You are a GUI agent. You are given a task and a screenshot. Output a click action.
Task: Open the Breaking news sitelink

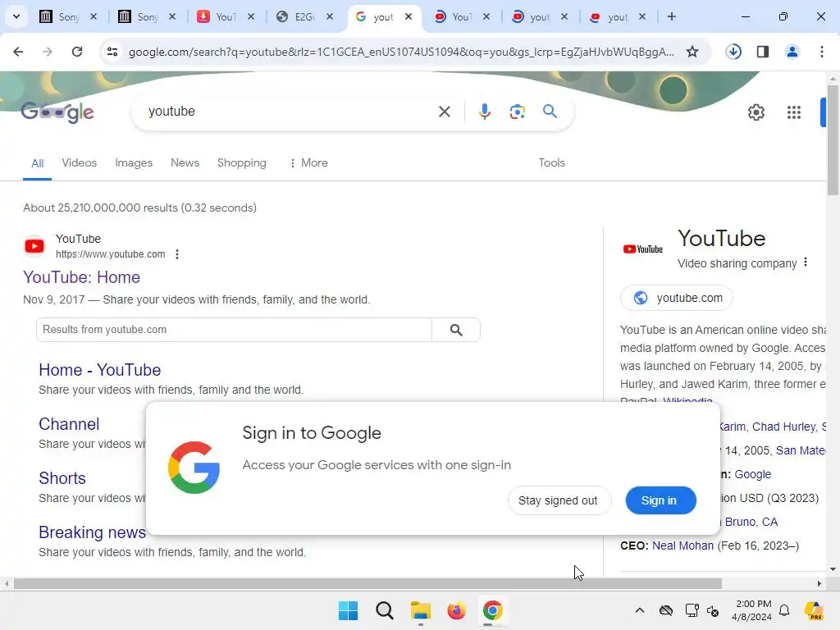[x=92, y=532]
